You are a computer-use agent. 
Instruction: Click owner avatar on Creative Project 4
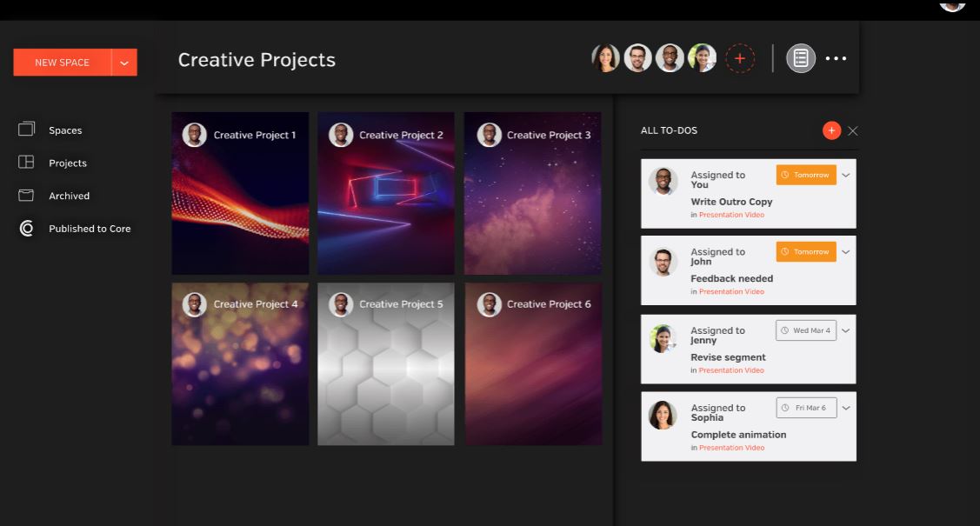pos(195,304)
